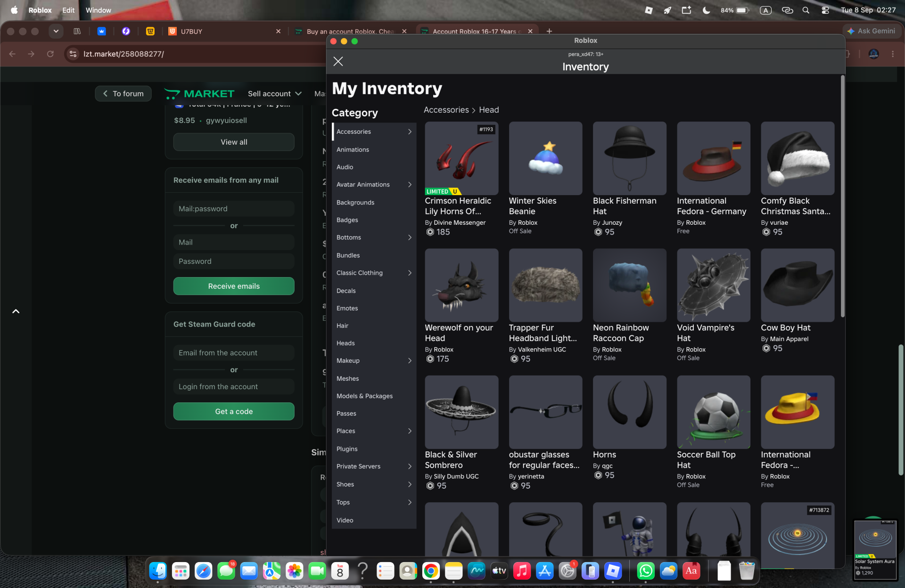
Task: Click Chrome reload page button
Action: pos(50,54)
